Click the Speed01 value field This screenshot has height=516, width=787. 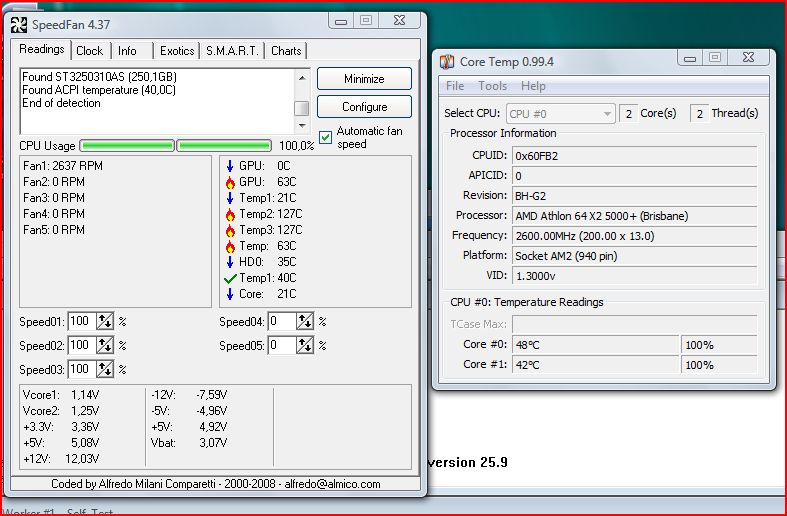tap(82, 321)
